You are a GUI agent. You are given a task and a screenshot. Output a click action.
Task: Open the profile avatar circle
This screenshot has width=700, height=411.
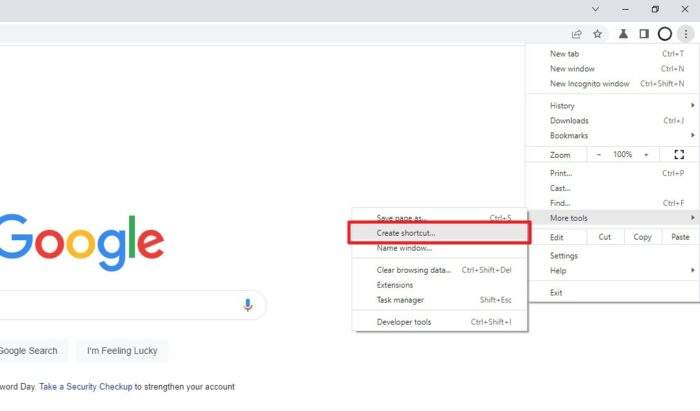click(665, 34)
